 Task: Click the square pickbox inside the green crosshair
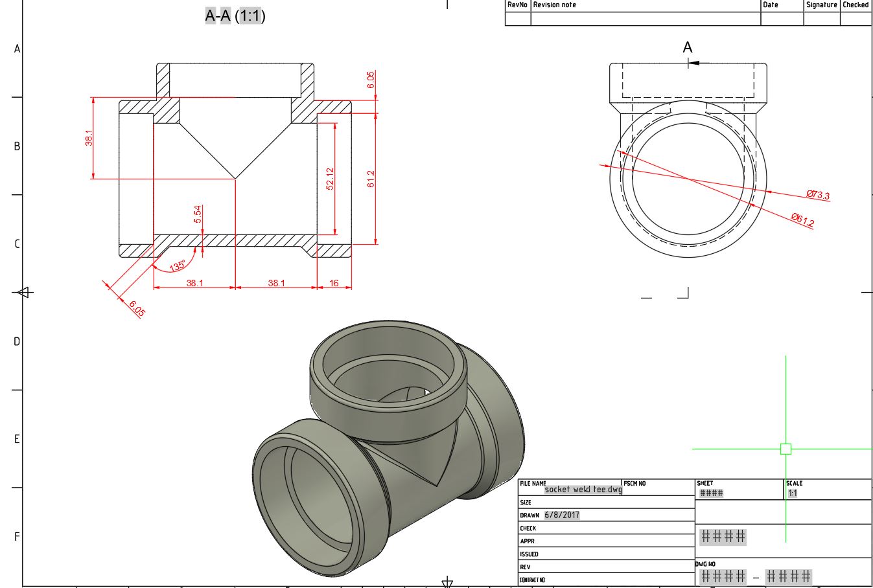[786, 447]
